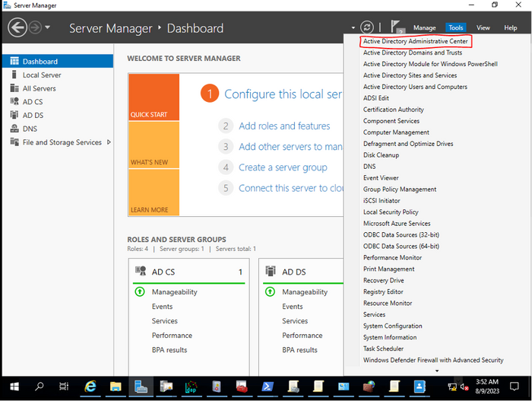The image size is (532, 401).
Task: Click the Tools menu scroll-down arrow
Action: click(437, 371)
